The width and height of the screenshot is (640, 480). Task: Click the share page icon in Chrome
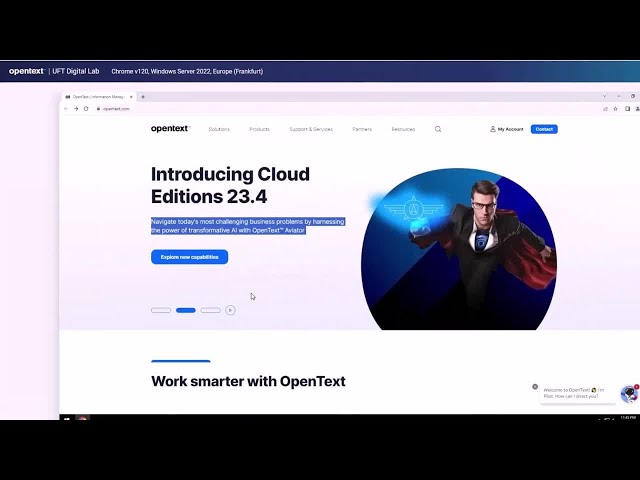[x=605, y=109]
